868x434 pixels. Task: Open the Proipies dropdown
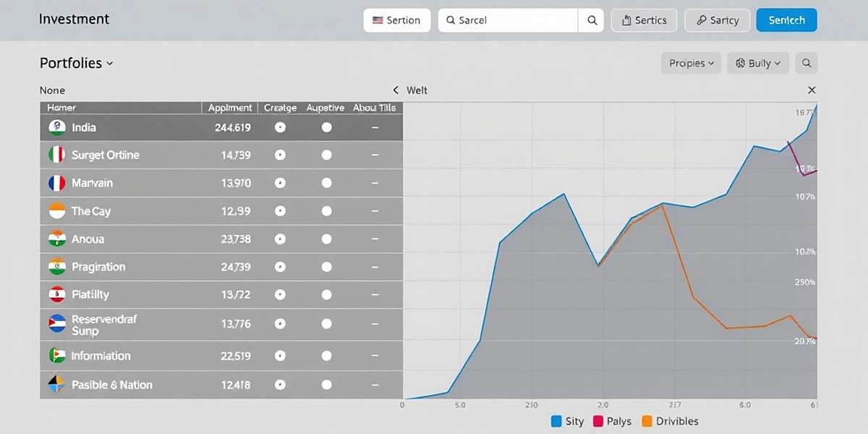point(692,63)
